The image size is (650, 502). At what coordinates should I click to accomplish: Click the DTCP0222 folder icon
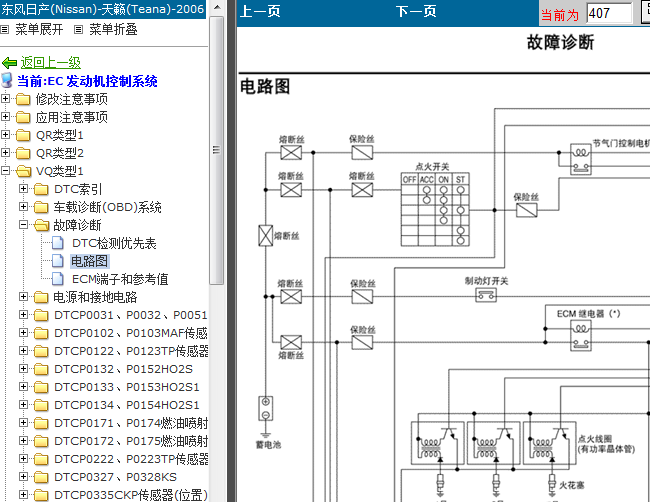click(41, 459)
